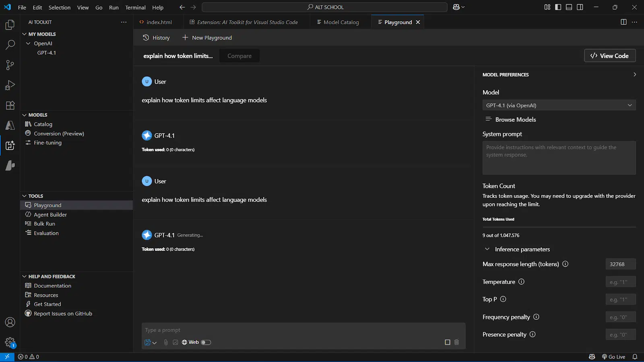
Task: Attach an image to the prompt
Action: click(175, 342)
